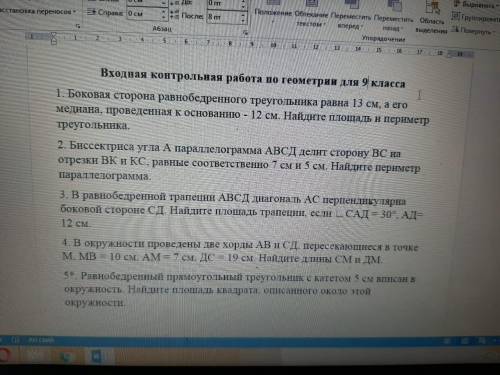Click the status bar proofing icon
Image resolution: width=500 pixels, height=375 pixels.
click(x=15, y=340)
